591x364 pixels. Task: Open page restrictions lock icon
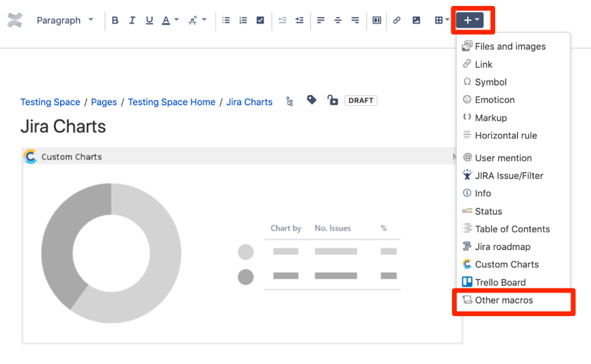pos(333,100)
